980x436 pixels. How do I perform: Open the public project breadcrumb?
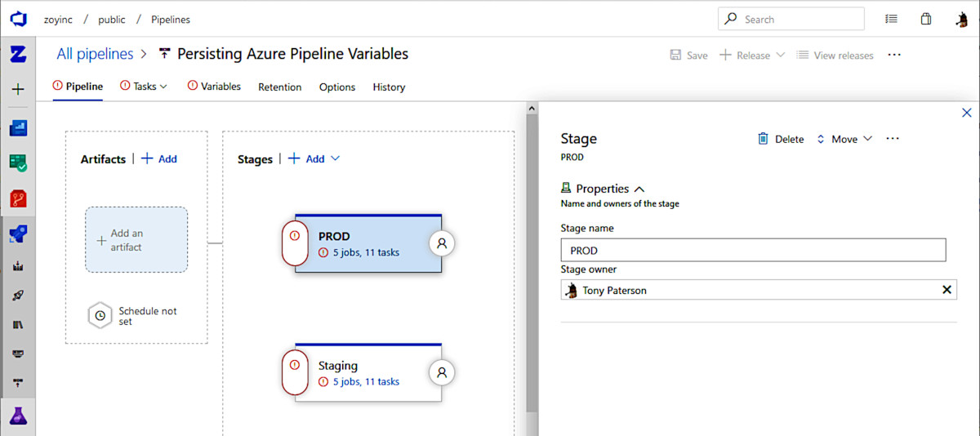112,19
